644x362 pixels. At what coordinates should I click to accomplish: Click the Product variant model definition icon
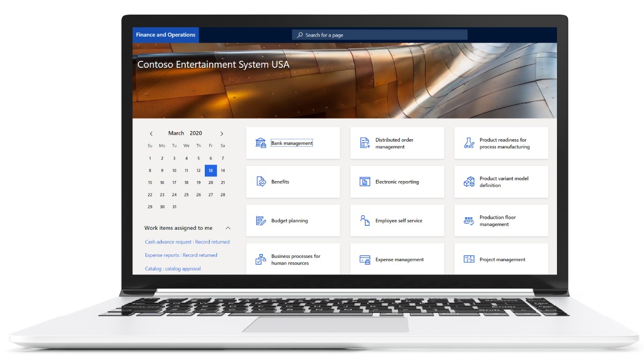(x=469, y=182)
